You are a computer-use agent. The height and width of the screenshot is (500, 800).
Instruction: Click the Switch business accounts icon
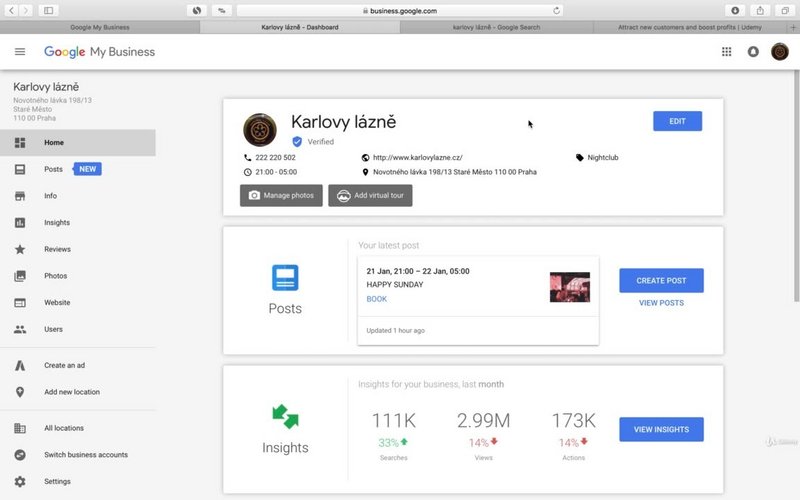pos(20,455)
